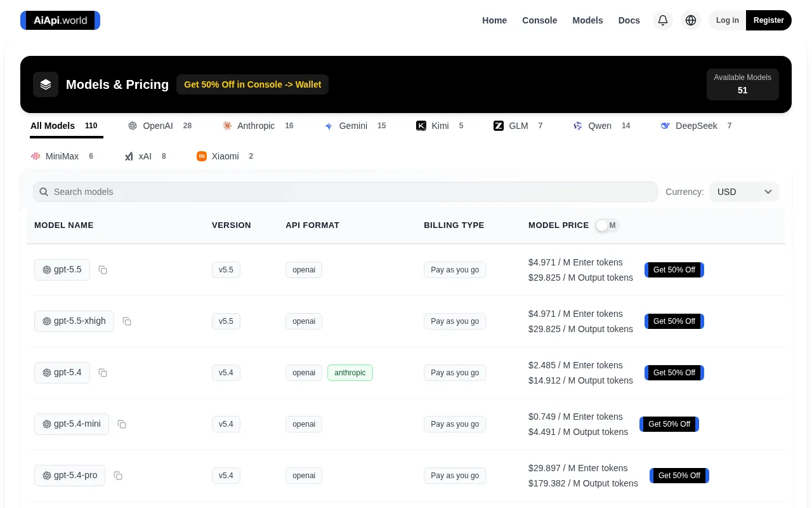
Task: Click the API FORMAT column header
Action: [312, 225]
